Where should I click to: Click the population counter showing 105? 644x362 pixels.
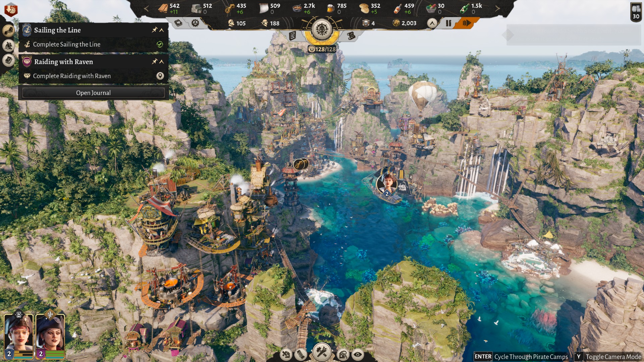pos(237,23)
